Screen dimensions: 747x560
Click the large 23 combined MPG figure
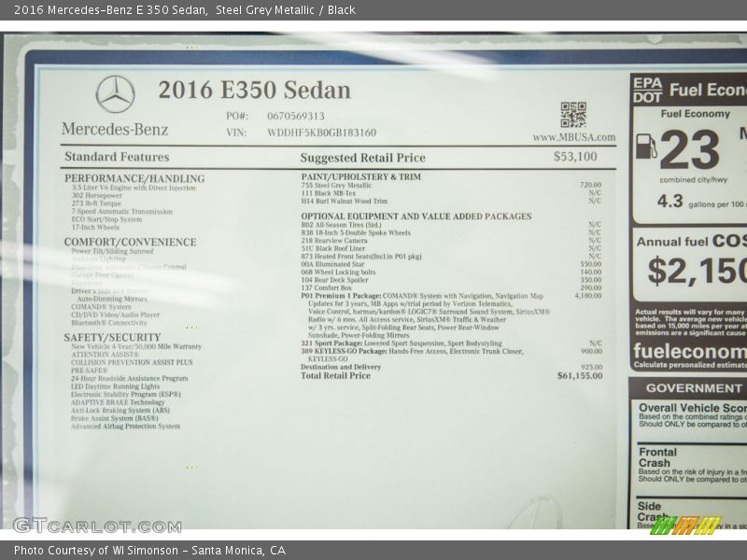coord(689,150)
